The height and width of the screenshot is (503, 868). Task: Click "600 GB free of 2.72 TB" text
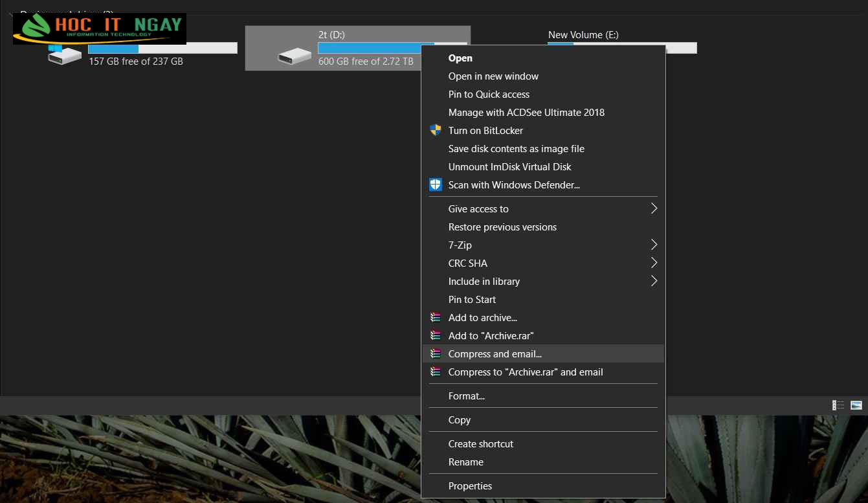tap(366, 61)
